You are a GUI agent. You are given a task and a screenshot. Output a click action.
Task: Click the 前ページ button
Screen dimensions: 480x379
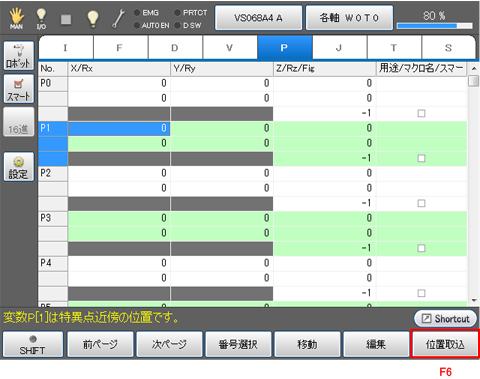click(100, 344)
